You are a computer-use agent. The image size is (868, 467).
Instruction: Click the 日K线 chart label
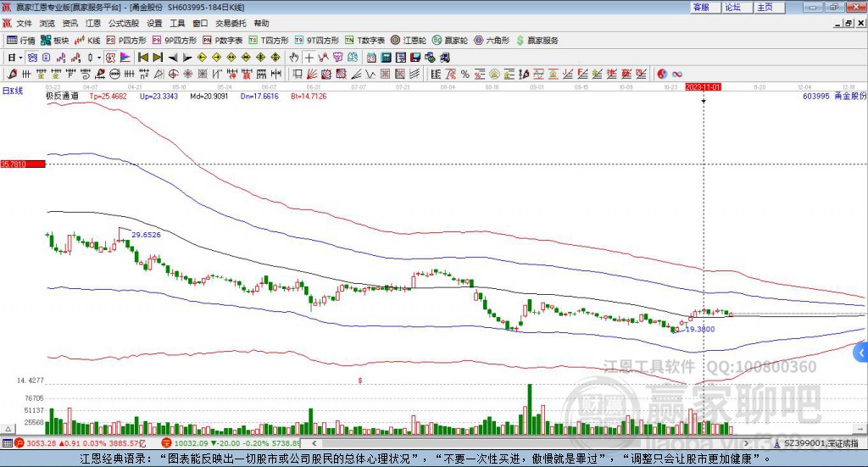[12, 91]
